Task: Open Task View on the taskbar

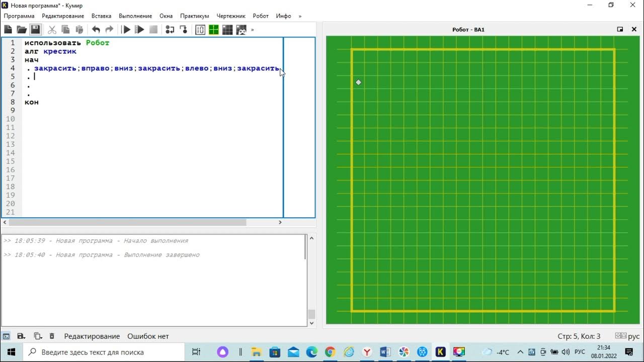Action: click(196, 352)
